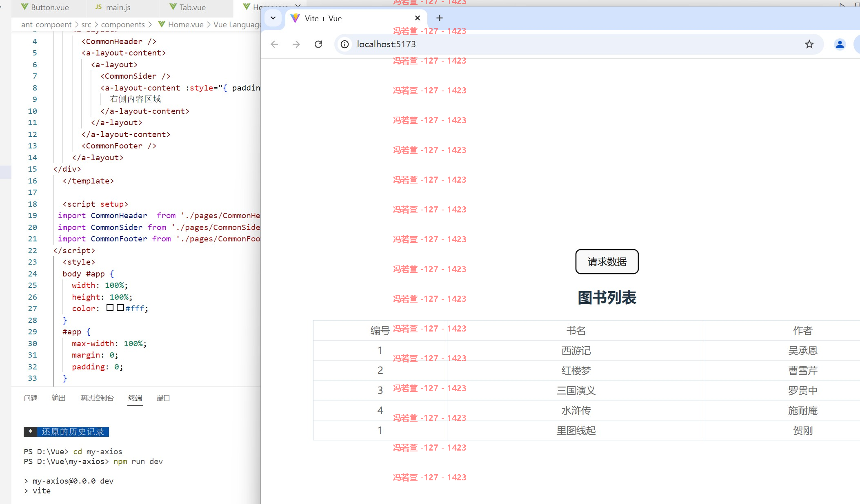This screenshot has height=504, width=860.
Task: Click the 水浒传 table cell
Action: click(x=576, y=410)
